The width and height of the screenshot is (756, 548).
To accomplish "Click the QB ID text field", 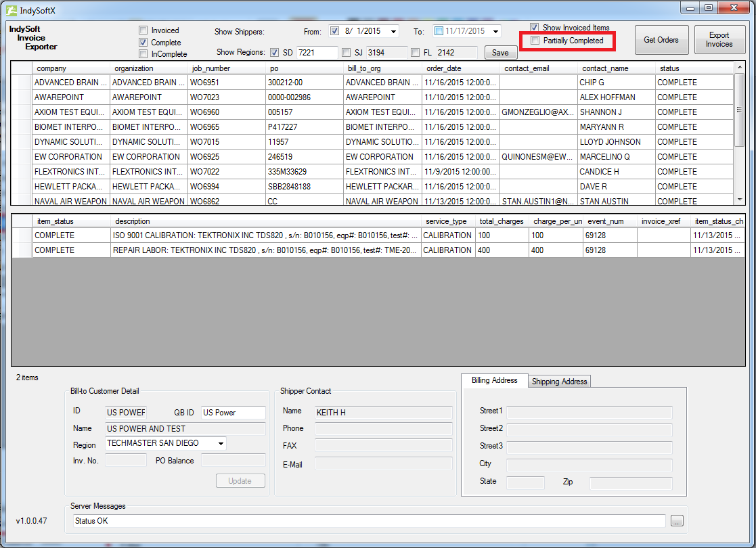I will coord(233,413).
